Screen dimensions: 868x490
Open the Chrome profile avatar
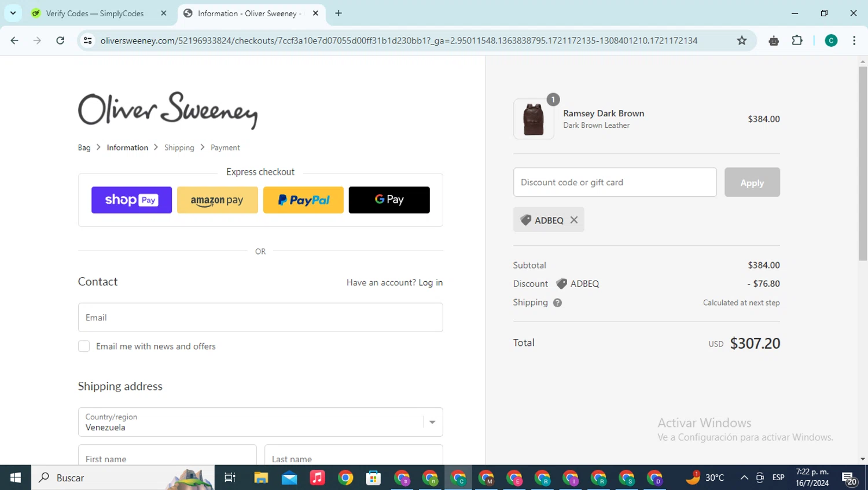[831, 40]
